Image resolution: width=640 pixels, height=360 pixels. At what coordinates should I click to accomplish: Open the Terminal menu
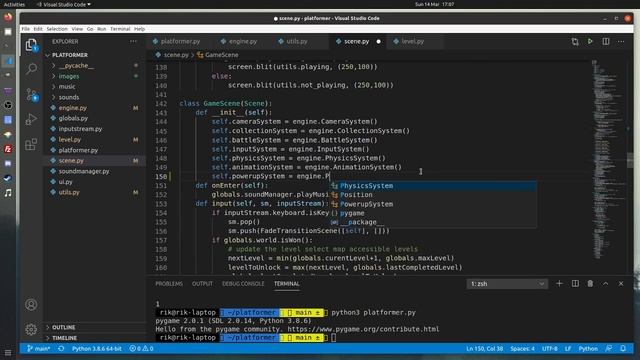click(120, 29)
